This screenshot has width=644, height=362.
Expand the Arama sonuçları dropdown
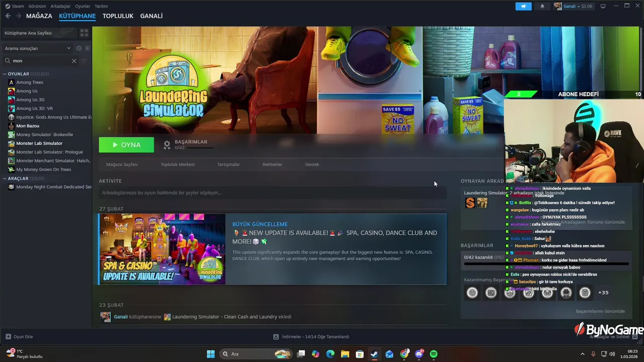click(x=38, y=48)
